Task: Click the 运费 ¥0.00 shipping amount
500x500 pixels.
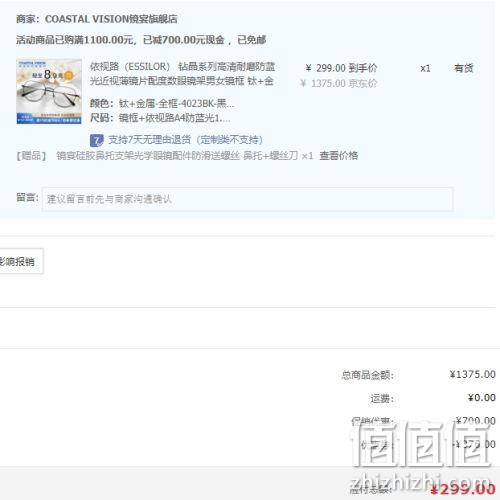Action: [481, 398]
